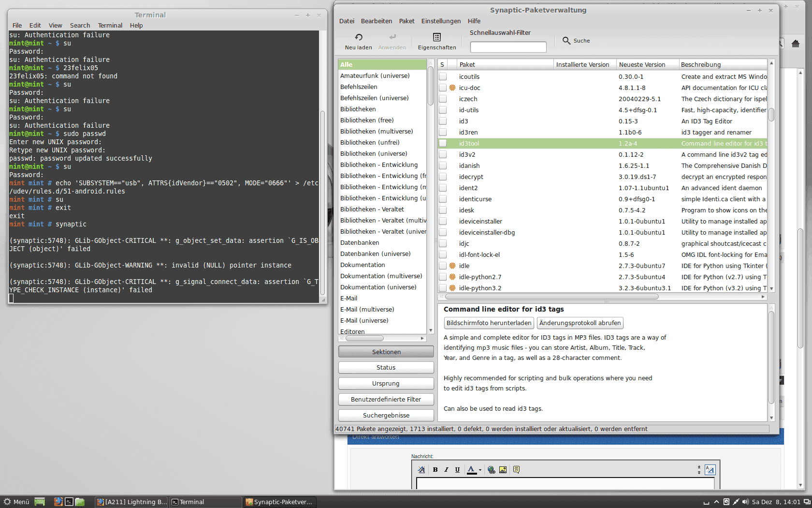Switch editor mode with the A/A icon
The width and height of the screenshot is (812, 508).
[x=710, y=470]
